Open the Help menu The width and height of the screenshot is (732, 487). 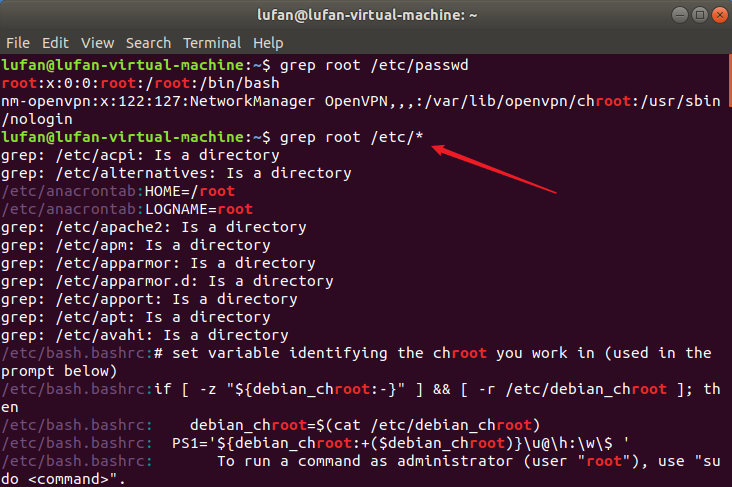coord(268,43)
